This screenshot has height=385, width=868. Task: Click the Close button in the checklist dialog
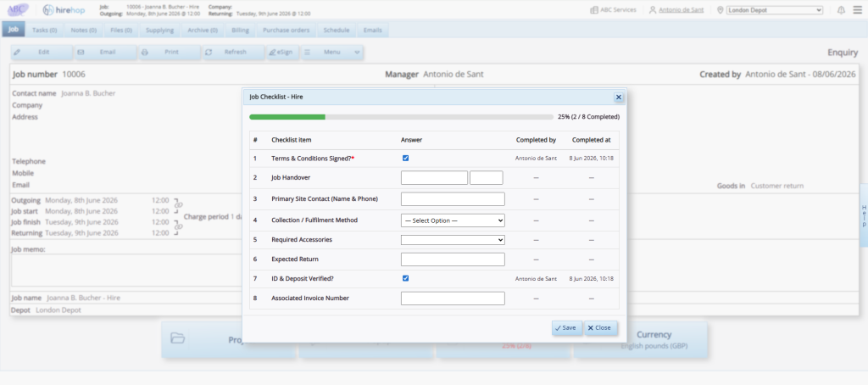pos(601,328)
